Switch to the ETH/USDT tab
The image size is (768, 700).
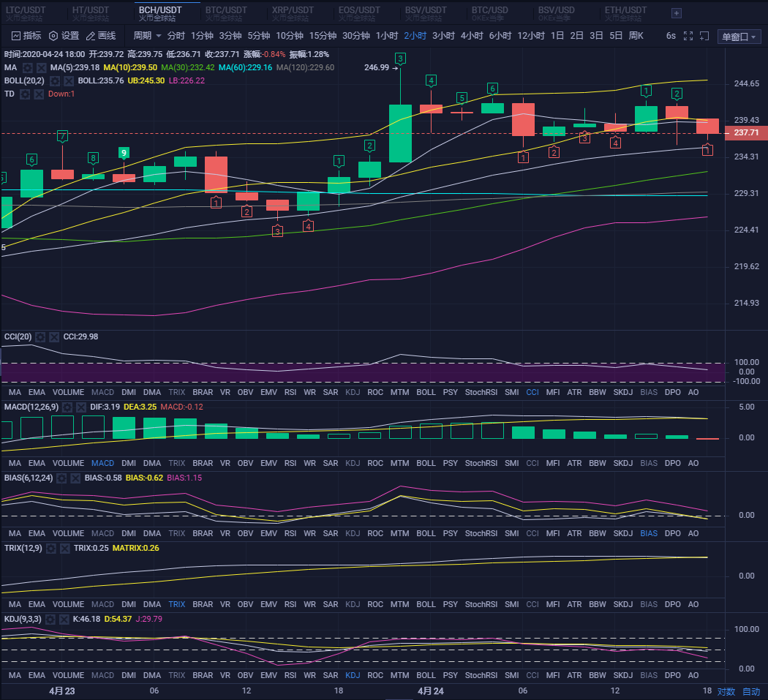tap(625, 13)
